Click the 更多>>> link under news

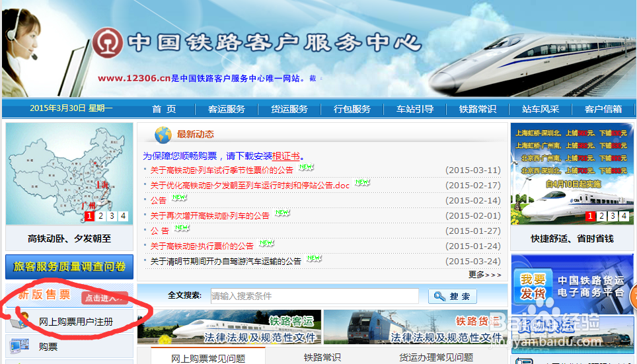tap(484, 275)
